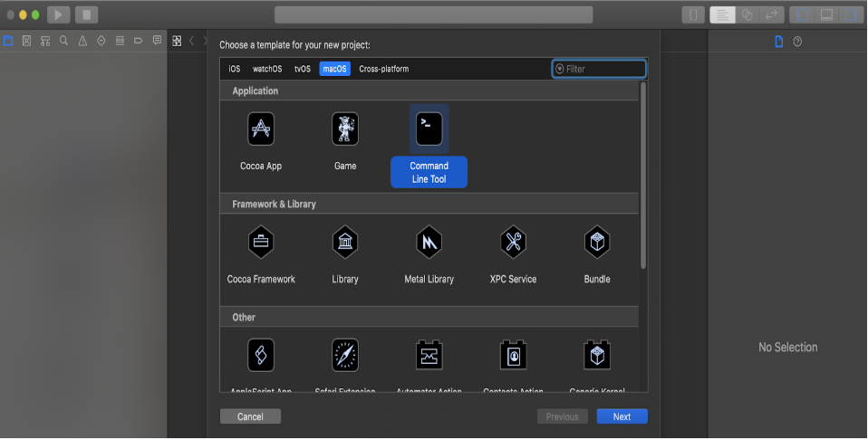Toggle the Debug area visibility
The image size is (868, 440).
[826, 15]
